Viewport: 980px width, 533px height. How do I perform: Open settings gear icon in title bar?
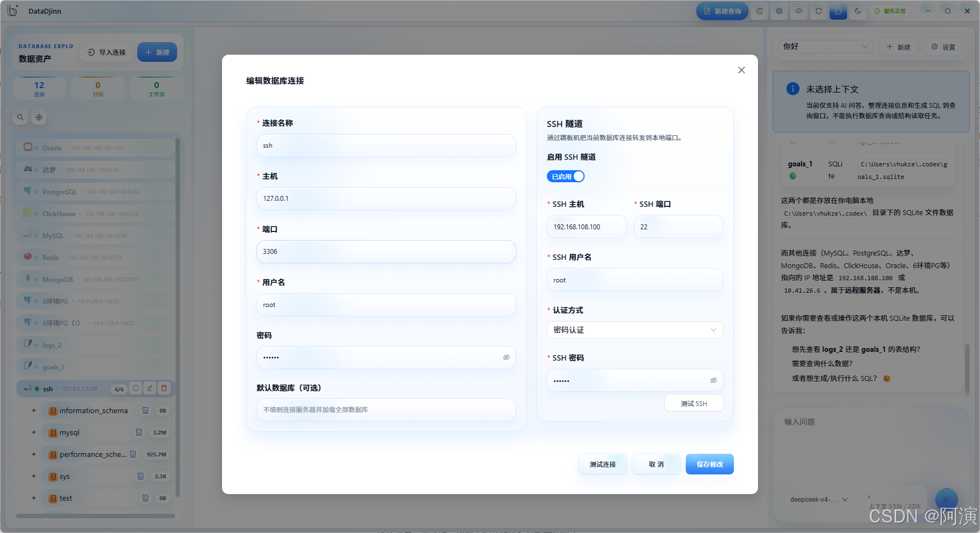(779, 11)
